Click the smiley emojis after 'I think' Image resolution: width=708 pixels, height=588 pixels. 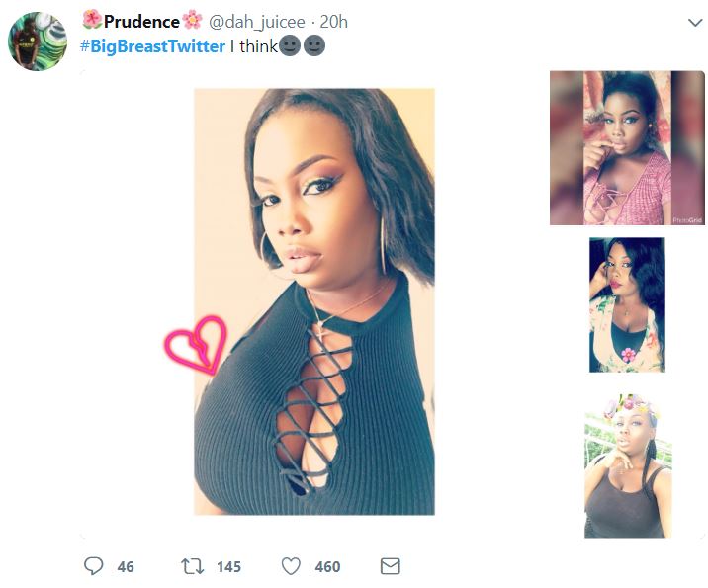pos(303,45)
